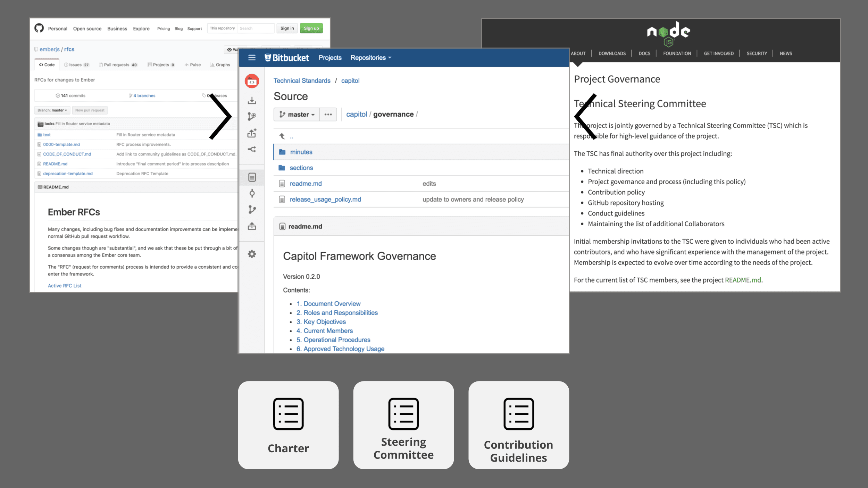
Task: Click the text folder icon in GitHub file list
Action: point(40,135)
